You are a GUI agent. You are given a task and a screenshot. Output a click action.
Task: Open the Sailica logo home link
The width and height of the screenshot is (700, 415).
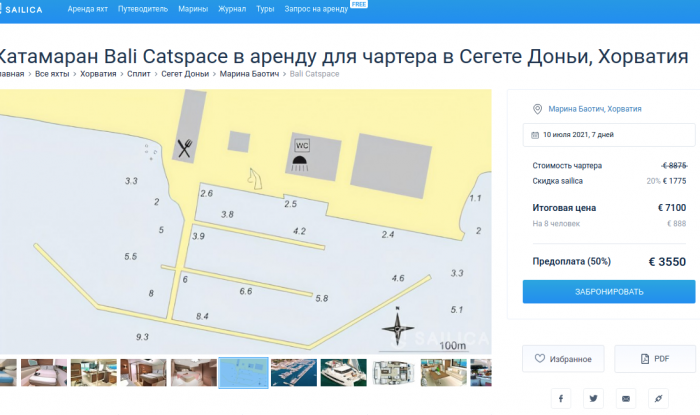click(21, 9)
